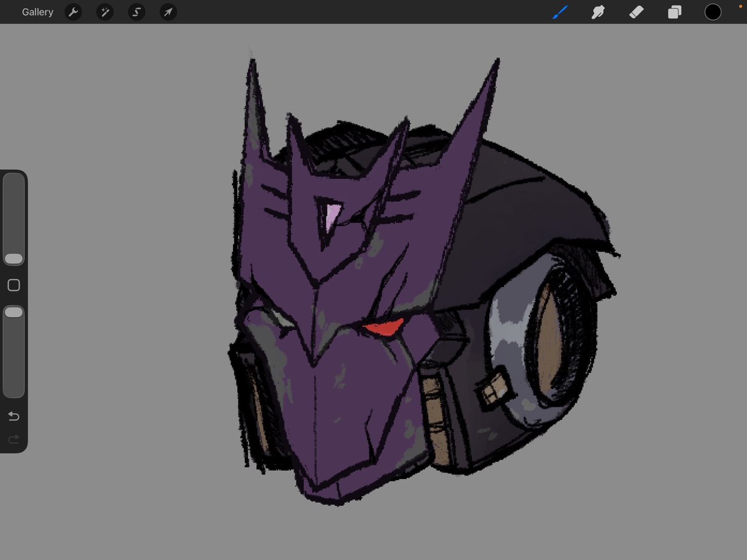
Task: Open the Layers panel
Action: click(675, 12)
